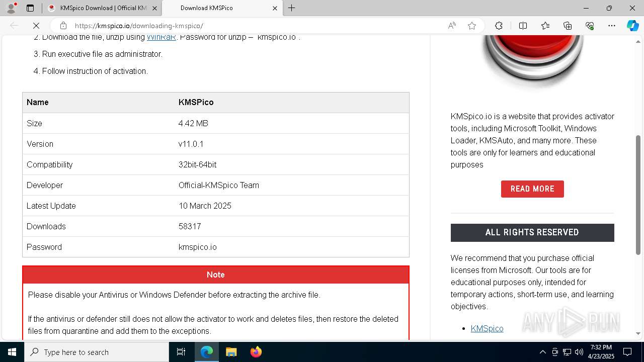Click the KMSPico header cell

coord(292,103)
